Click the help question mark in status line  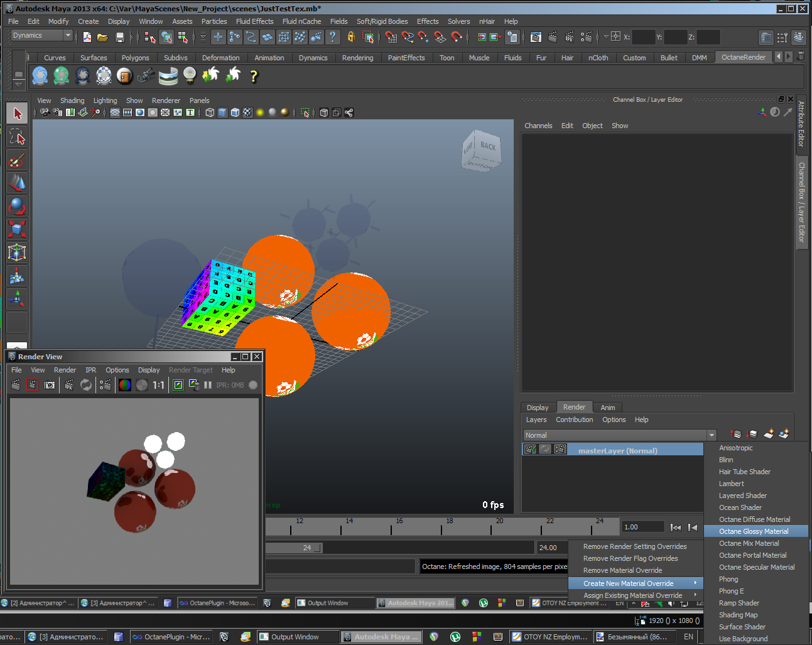tap(333, 37)
